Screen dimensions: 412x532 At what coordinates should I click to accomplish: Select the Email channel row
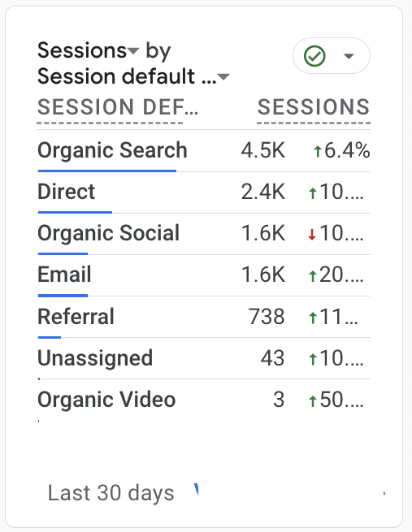204,275
